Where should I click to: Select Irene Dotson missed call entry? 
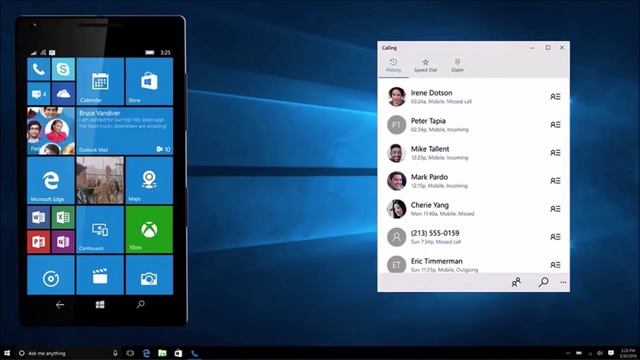coord(473,97)
